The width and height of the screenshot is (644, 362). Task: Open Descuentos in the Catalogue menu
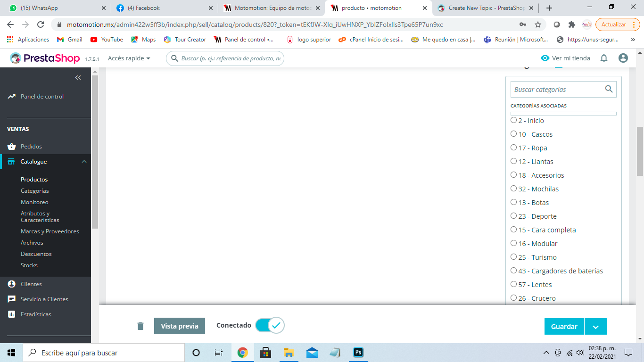[36, 254]
